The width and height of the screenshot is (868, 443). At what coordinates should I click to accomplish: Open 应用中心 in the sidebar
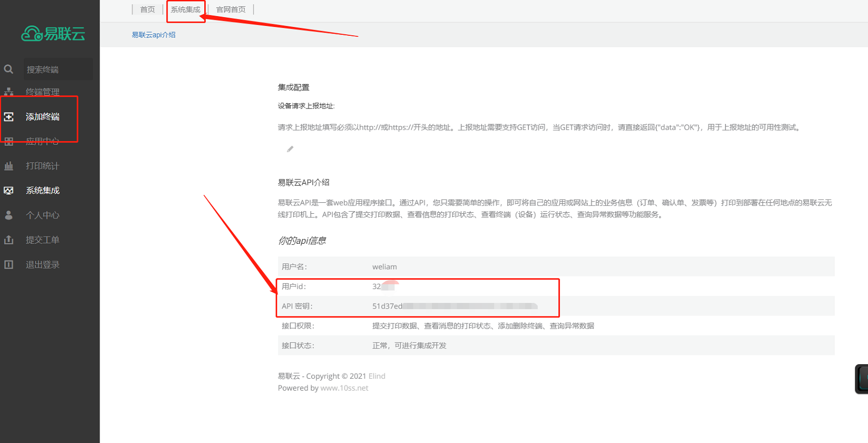coord(43,141)
